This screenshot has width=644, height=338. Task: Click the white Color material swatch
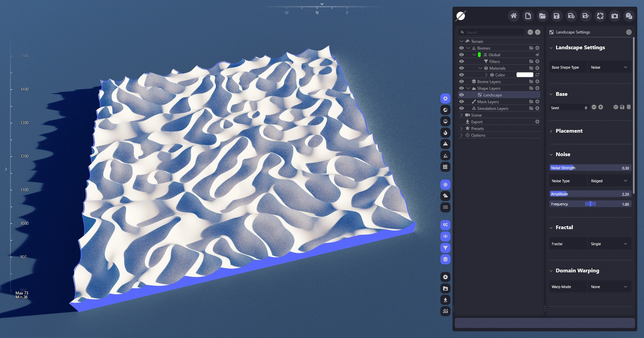tap(525, 75)
